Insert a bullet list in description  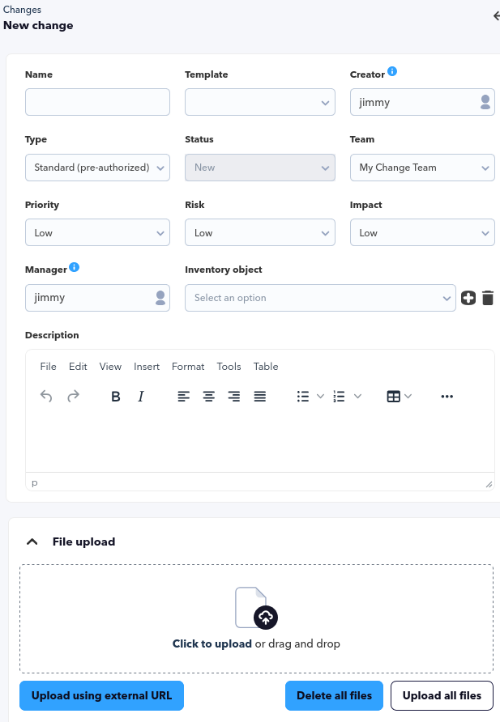click(303, 396)
